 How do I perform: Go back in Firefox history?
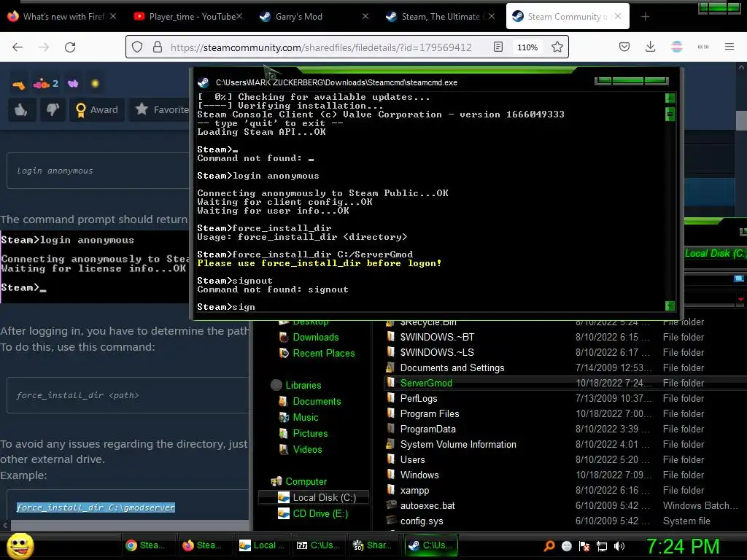[18, 47]
